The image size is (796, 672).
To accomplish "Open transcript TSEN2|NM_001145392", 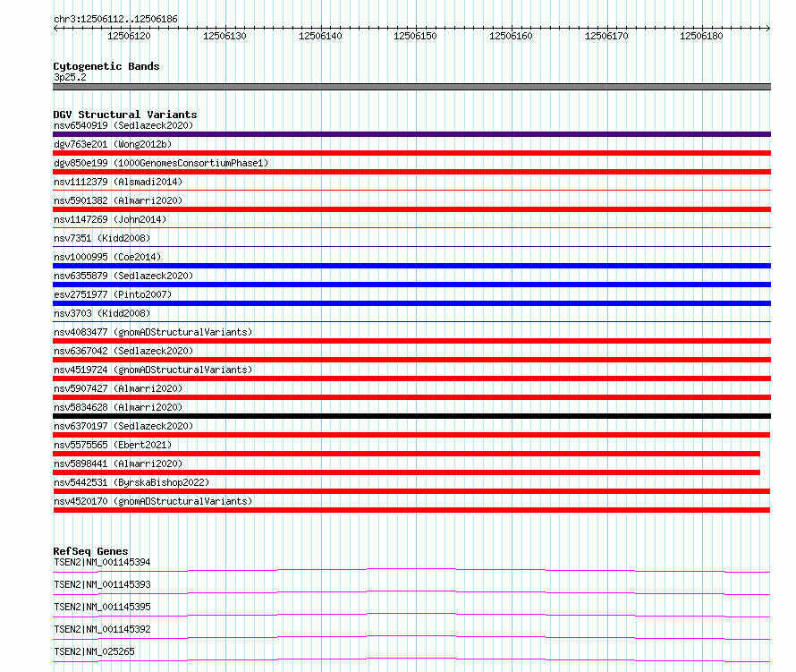I will click(102, 629).
